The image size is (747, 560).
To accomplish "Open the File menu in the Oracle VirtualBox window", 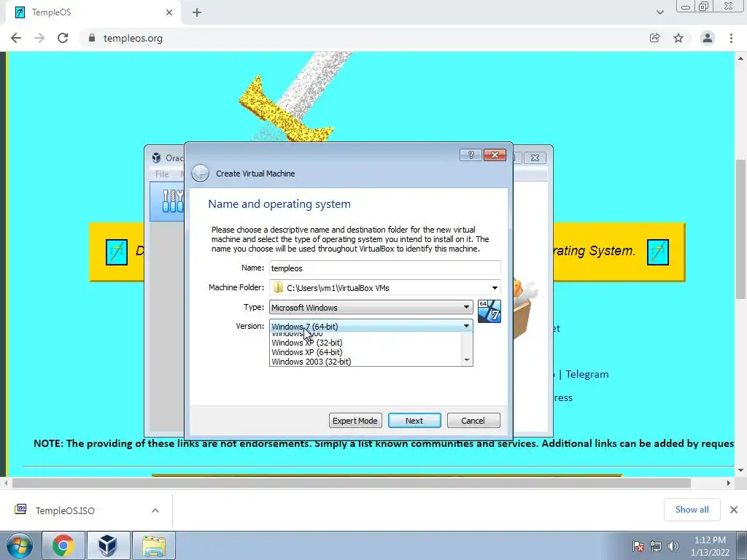I will pyautogui.click(x=162, y=174).
